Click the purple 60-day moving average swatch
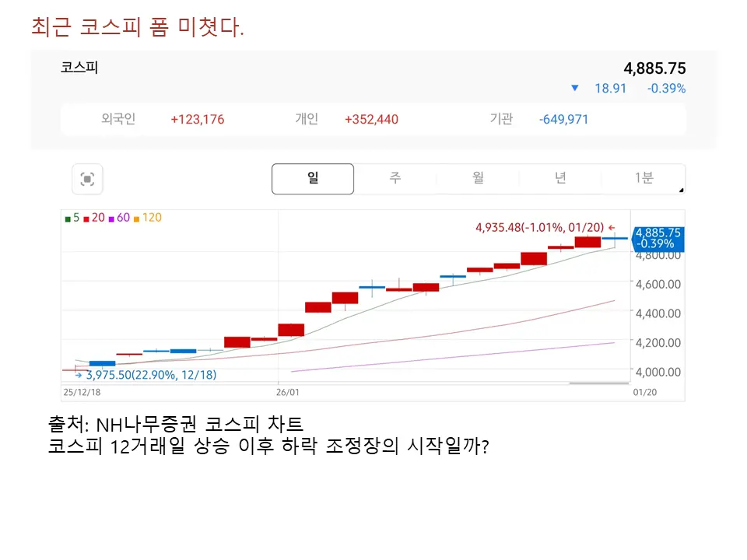Image resolution: width=747 pixels, height=560 pixels. tap(111, 219)
